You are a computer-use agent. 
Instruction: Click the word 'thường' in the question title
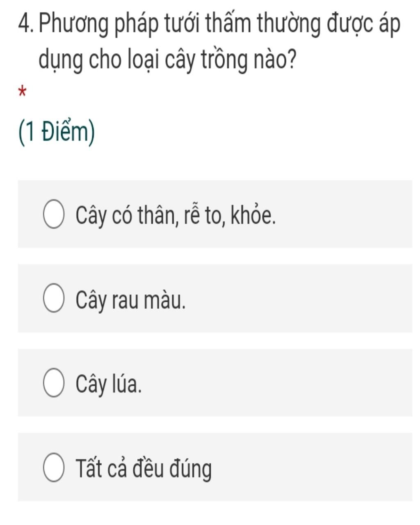[290, 25]
